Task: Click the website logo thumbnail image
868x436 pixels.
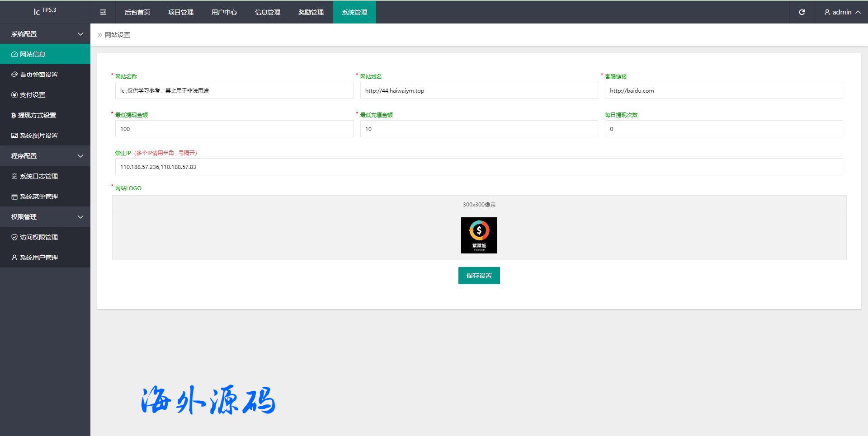Action: 479,235
